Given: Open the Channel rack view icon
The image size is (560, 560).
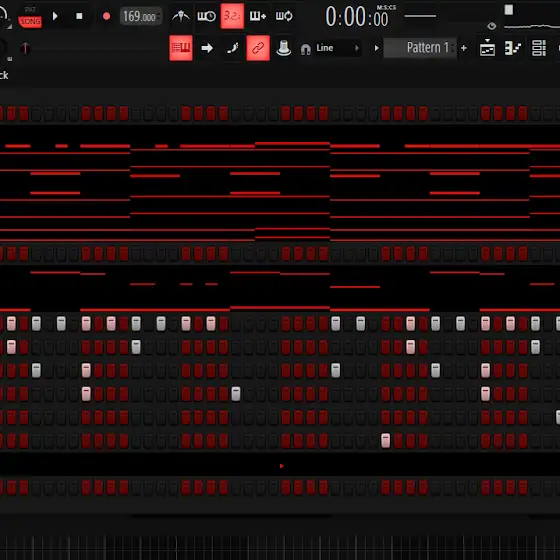Looking at the screenshot, I should (539, 48).
